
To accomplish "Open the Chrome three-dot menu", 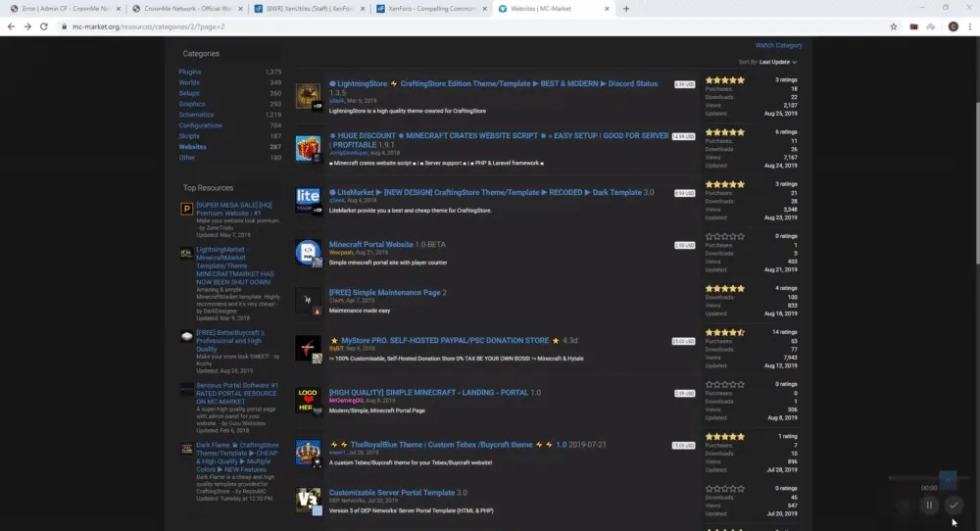I will (x=970, y=26).
